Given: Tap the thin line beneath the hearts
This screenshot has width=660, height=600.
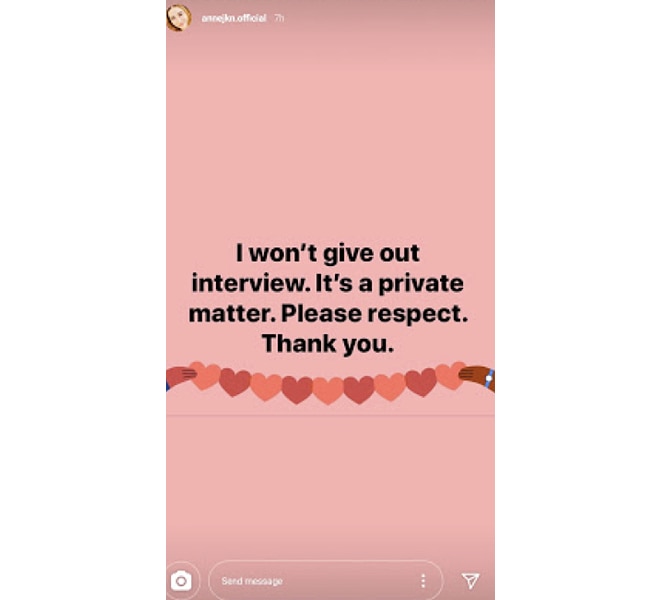Looking at the screenshot, I should click(330, 415).
